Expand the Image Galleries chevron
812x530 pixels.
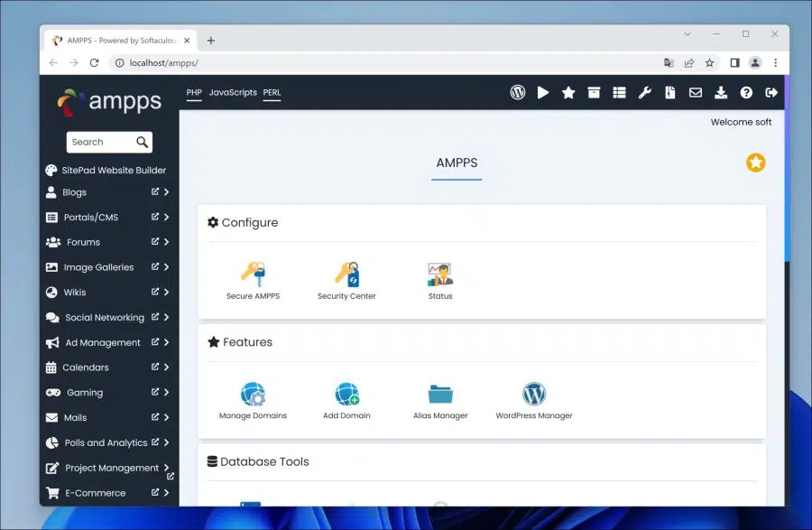(166, 267)
